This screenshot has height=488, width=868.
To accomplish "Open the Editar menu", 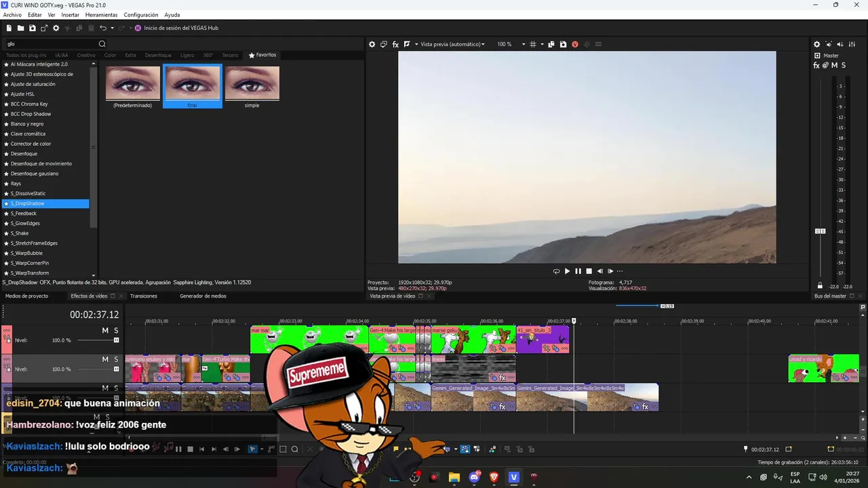I will click(35, 14).
